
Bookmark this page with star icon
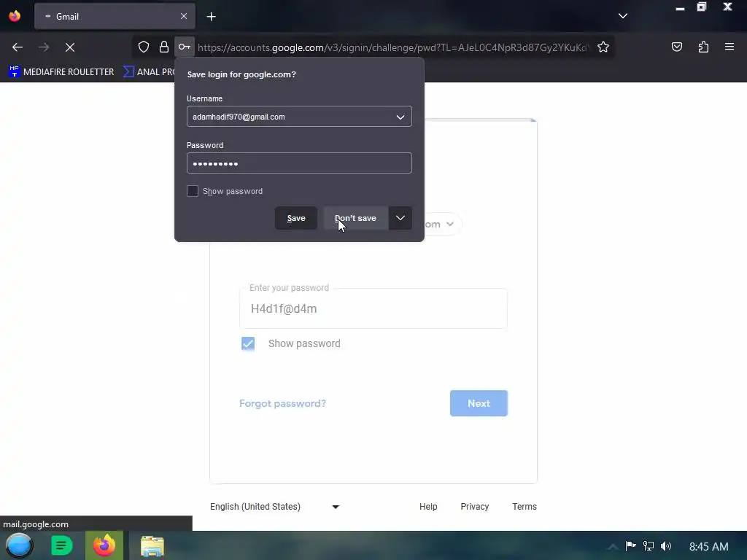[603, 47]
